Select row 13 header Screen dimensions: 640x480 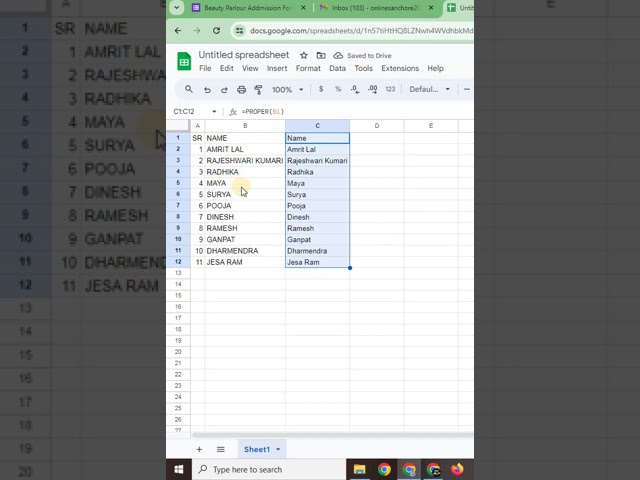(178, 273)
